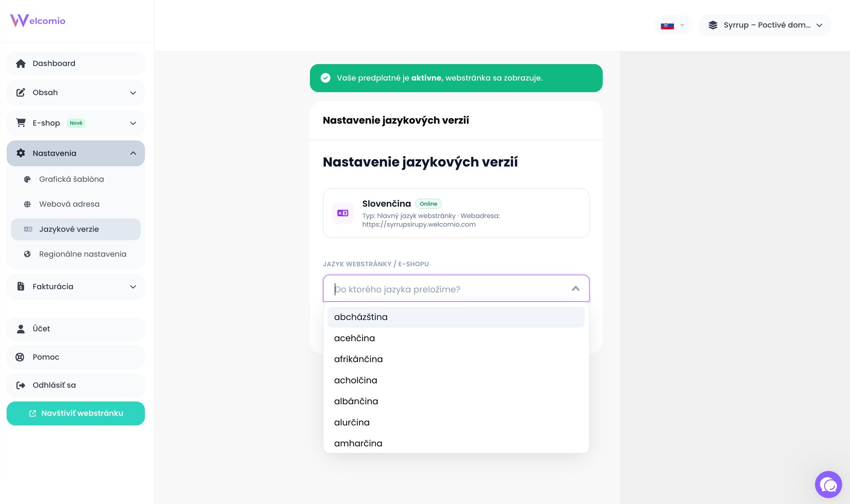The height and width of the screenshot is (504, 850).
Task: Close the language list with the chevron
Action: [x=576, y=289]
